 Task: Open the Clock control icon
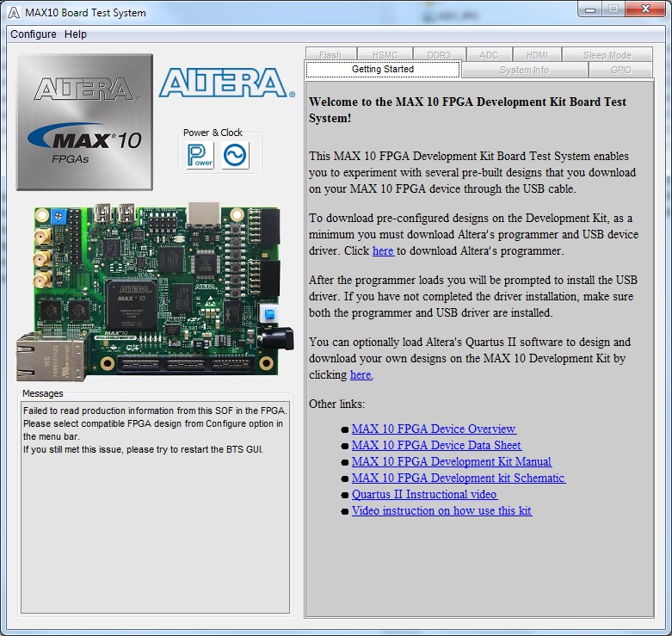(235, 155)
